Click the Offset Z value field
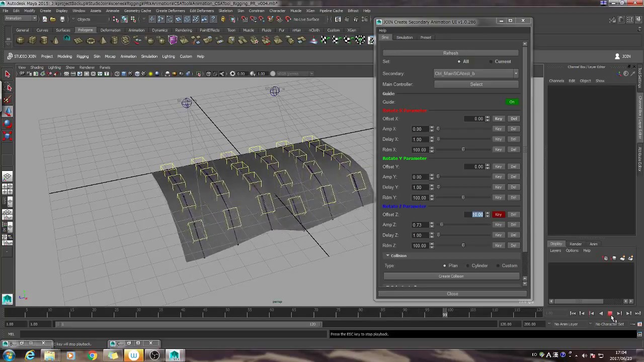 click(474, 215)
